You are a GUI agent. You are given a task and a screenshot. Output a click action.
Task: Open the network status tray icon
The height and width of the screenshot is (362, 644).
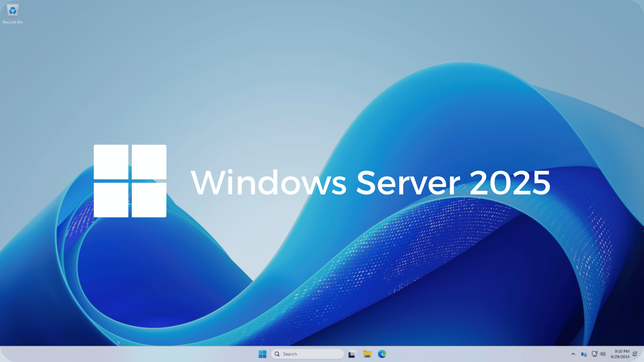[594, 354]
